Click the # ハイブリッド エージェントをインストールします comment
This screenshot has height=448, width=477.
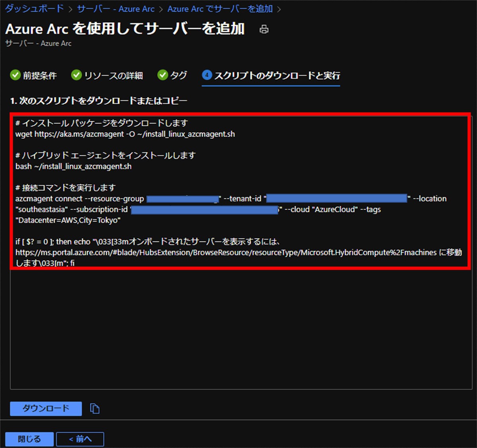point(105,155)
